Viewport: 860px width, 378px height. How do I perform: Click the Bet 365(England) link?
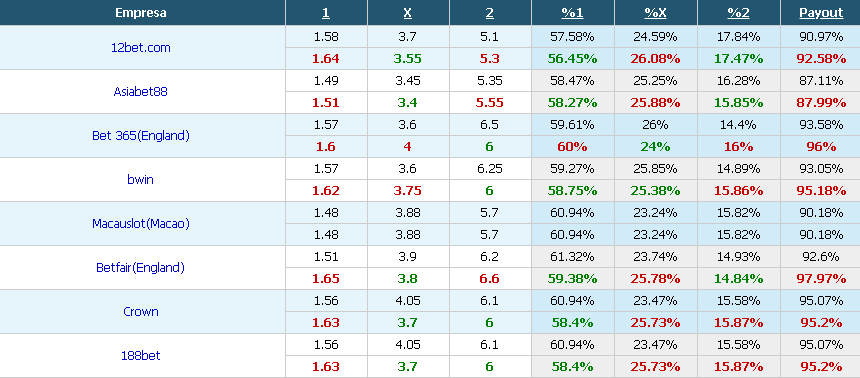coord(140,136)
